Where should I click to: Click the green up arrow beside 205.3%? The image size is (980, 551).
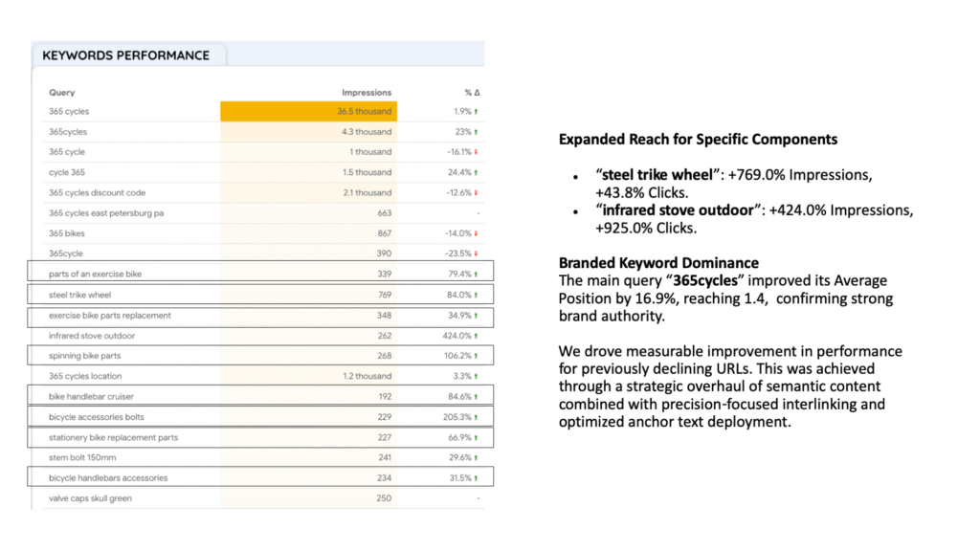(478, 417)
